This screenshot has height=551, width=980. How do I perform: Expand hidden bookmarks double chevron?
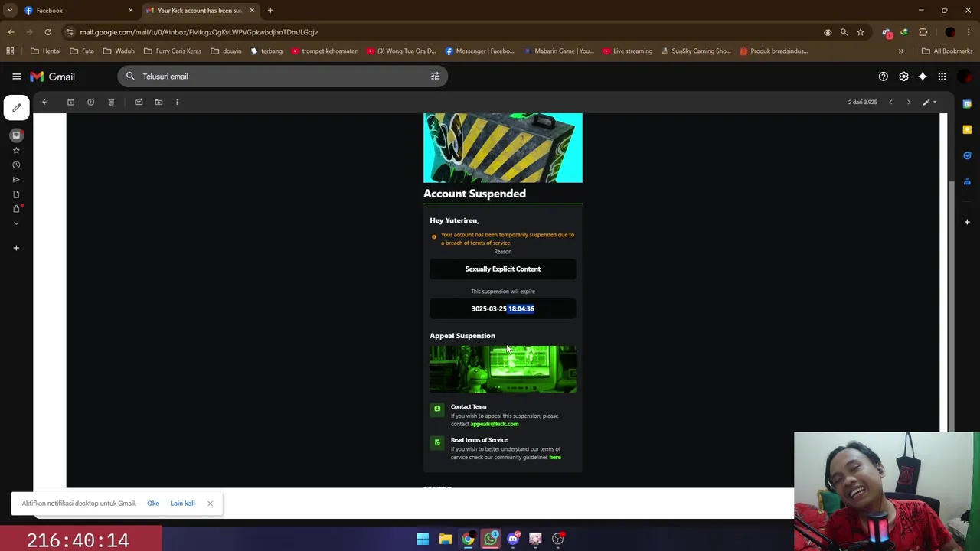(x=901, y=51)
